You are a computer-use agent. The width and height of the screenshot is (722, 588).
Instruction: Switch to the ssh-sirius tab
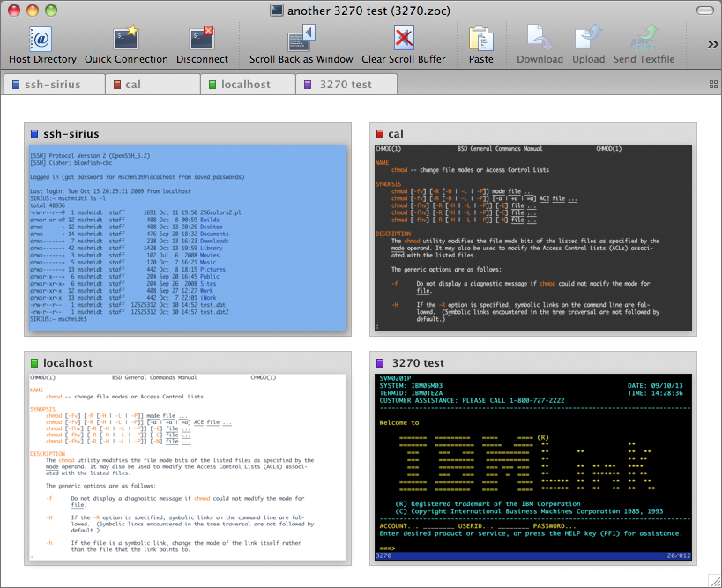point(53,85)
